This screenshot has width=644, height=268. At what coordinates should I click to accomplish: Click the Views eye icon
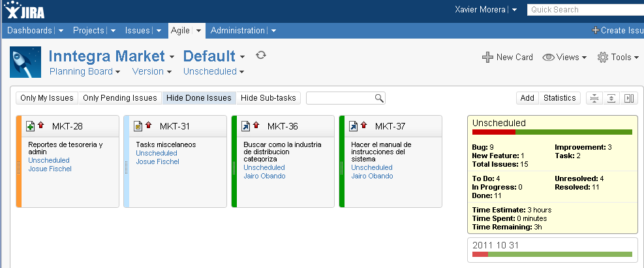(548, 58)
